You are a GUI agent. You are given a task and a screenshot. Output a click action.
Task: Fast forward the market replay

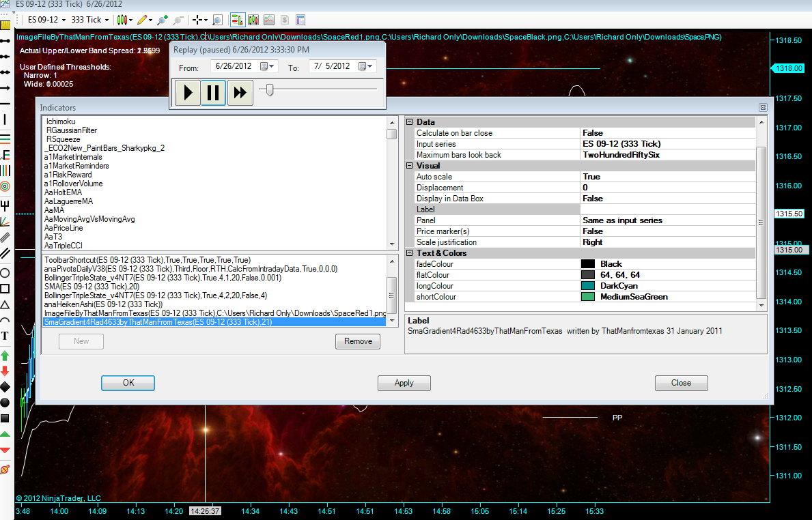point(240,93)
